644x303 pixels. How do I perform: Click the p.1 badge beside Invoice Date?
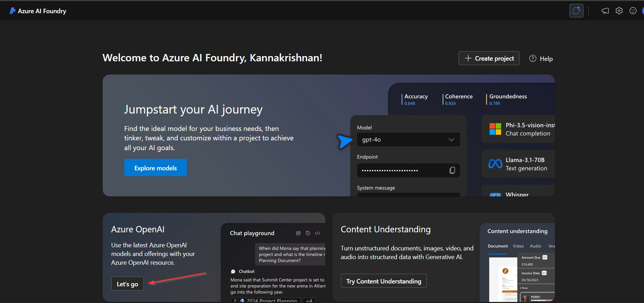click(x=544, y=273)
